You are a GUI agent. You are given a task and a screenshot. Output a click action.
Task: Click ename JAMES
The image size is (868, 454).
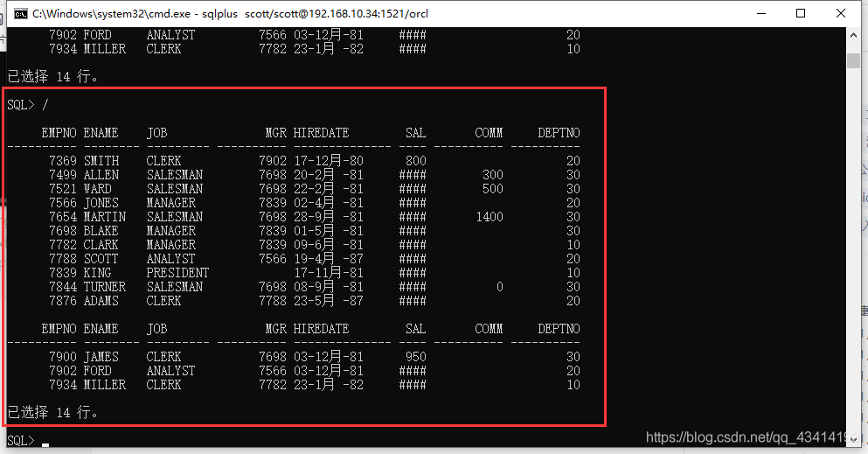(x=101, y=357)
